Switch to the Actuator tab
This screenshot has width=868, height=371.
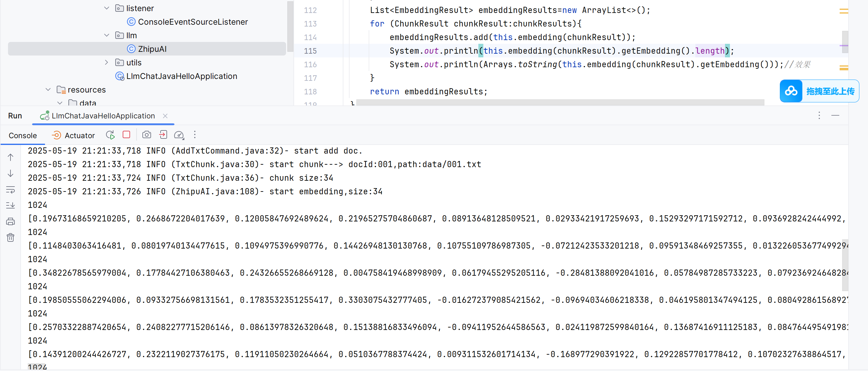point(73,135)
